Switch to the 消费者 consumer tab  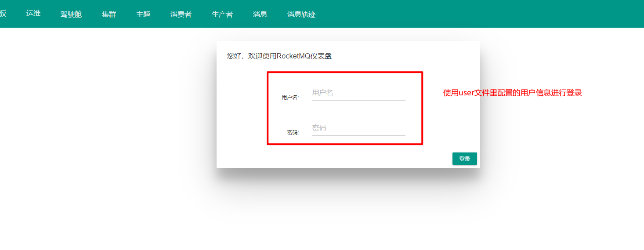[x=181, y=14]
